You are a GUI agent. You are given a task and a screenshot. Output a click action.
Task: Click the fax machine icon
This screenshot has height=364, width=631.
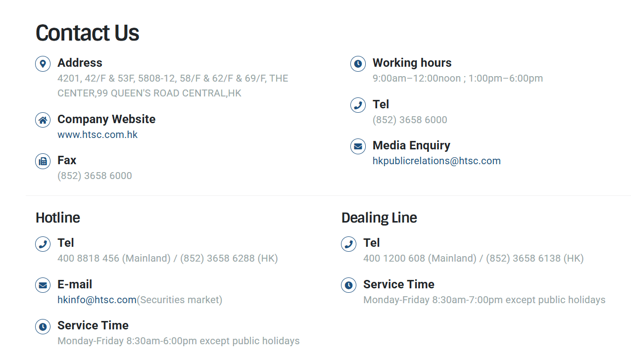click(x=43, y=161)
